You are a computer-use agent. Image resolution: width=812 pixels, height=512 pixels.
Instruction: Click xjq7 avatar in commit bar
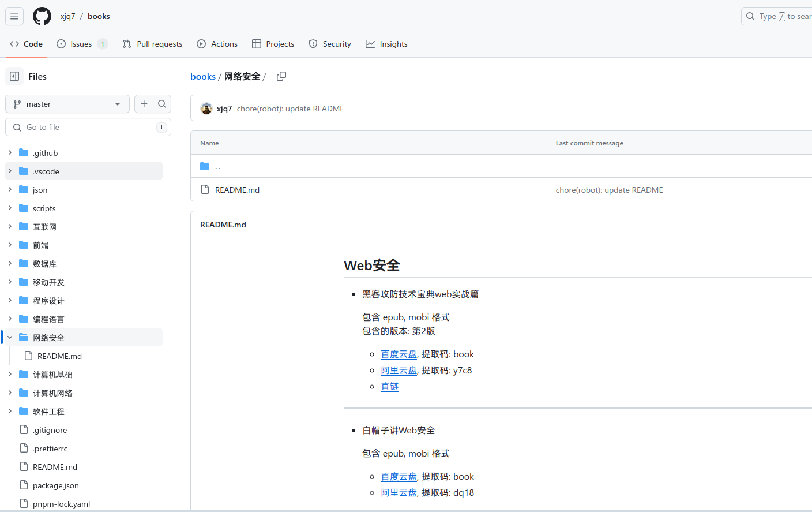pyautogui.click(x=206, y=109)
